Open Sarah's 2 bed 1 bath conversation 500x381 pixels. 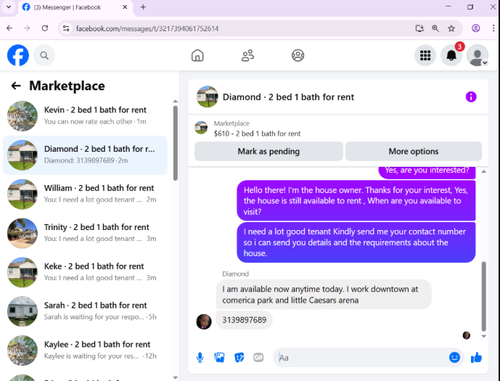coord(85,311)
